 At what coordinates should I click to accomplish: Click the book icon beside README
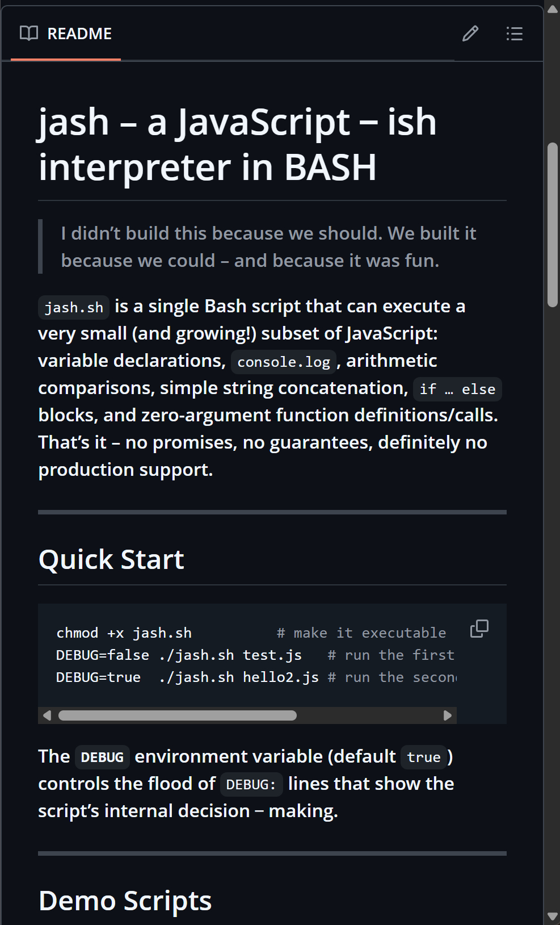click(x=29, y=33)
